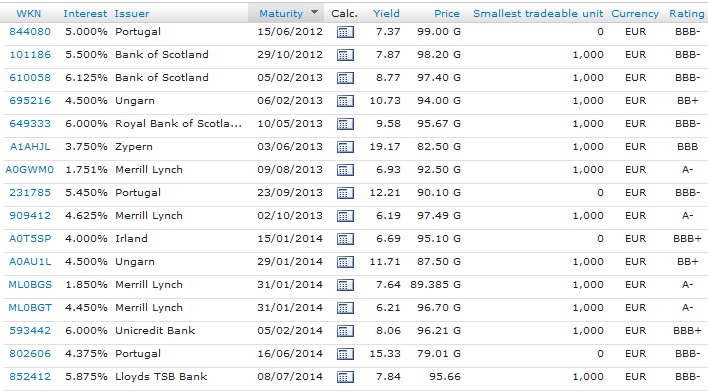The width and height of the screenshot is (708, 392).
Task: Open calculator for Portugal 23/09/2013 bond
Action: click(345, 193)
